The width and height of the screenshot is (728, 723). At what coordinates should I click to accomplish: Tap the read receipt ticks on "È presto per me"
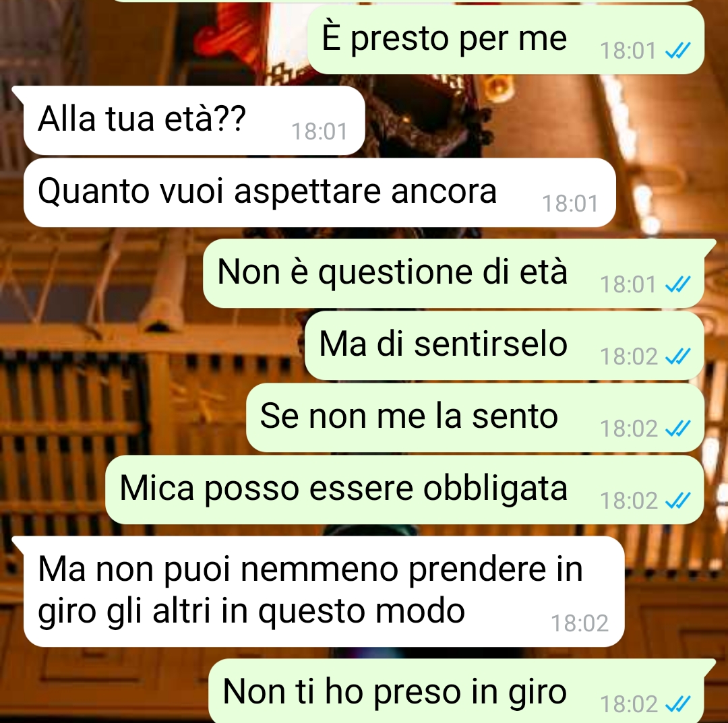(x=678, y=51)
